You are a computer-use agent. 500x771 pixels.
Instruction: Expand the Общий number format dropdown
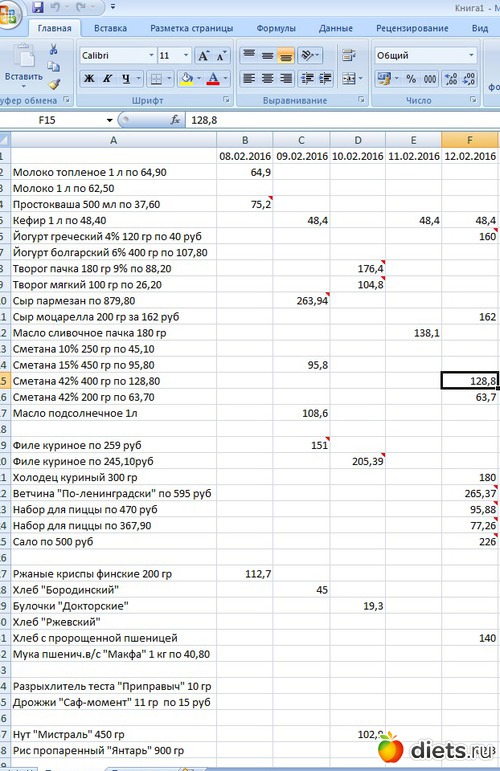click(471, 55)
